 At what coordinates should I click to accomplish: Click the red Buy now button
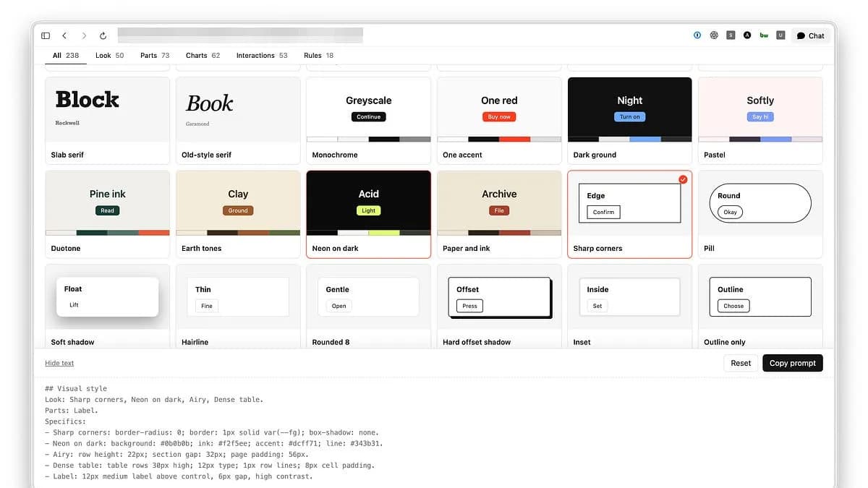[499, 116]
